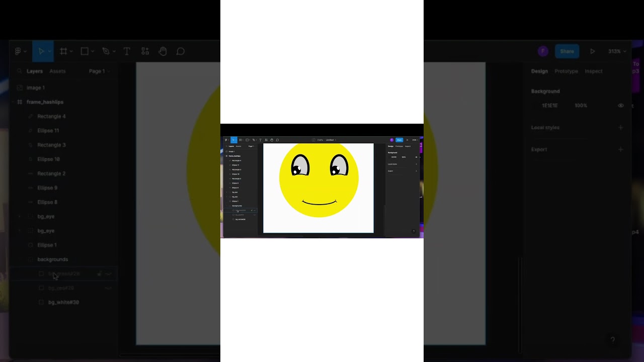The width and height of the screenshot is (644, 362).
Task: Choose the Comment tool in the dimmed enlarged toolbar
Action: 181,51
